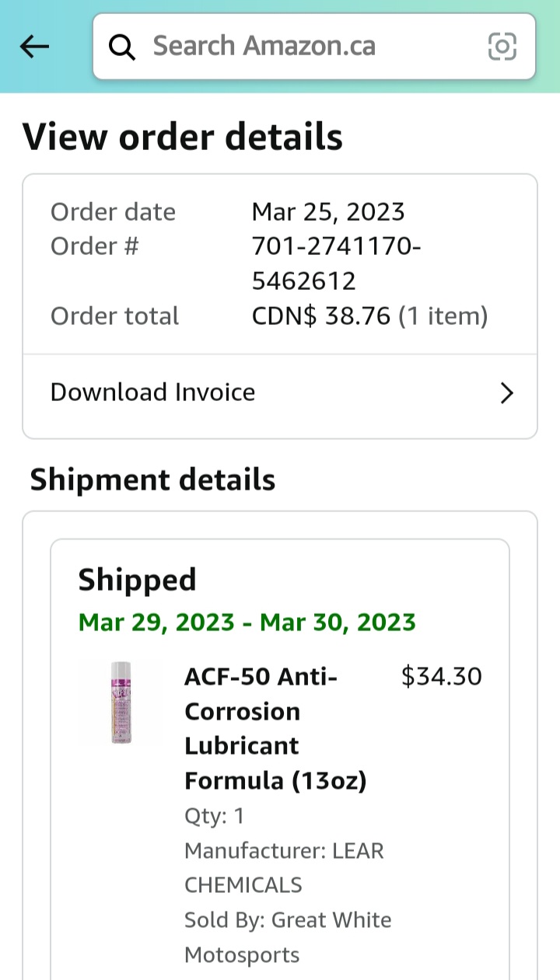The width and height of the screenshot is (560, 980).
Task: Tap the magnifying glass search icon
Action: pyautogui.click(x=122, y=47)
